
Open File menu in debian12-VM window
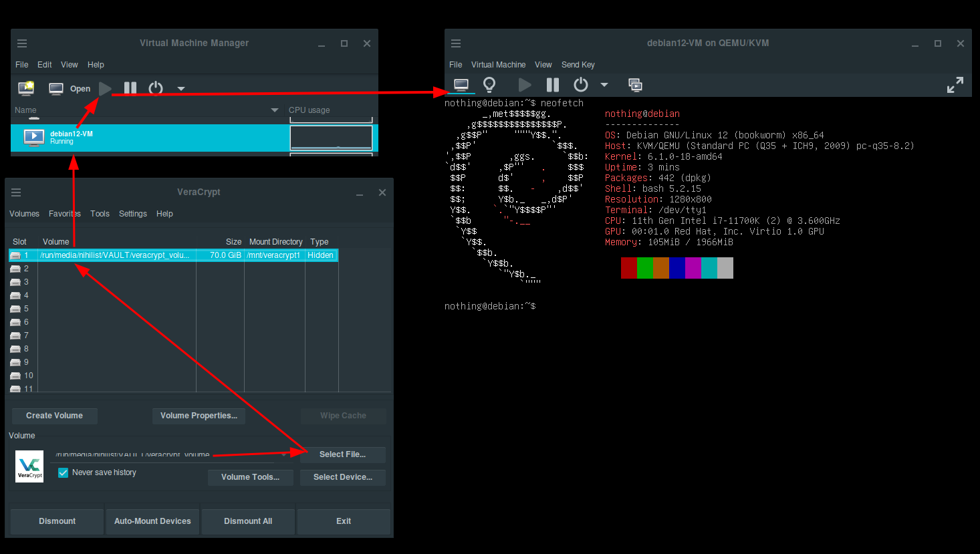tap(456, 65)
